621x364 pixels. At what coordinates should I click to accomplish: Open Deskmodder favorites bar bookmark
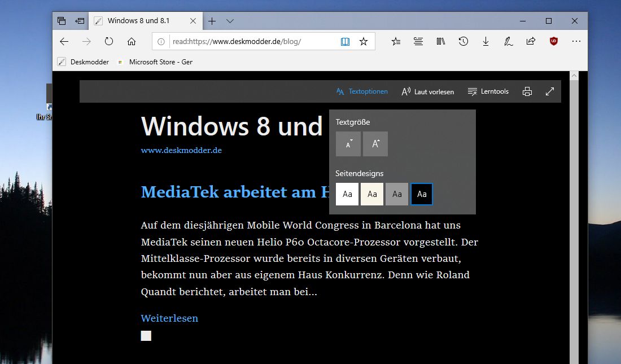point(83,62)
